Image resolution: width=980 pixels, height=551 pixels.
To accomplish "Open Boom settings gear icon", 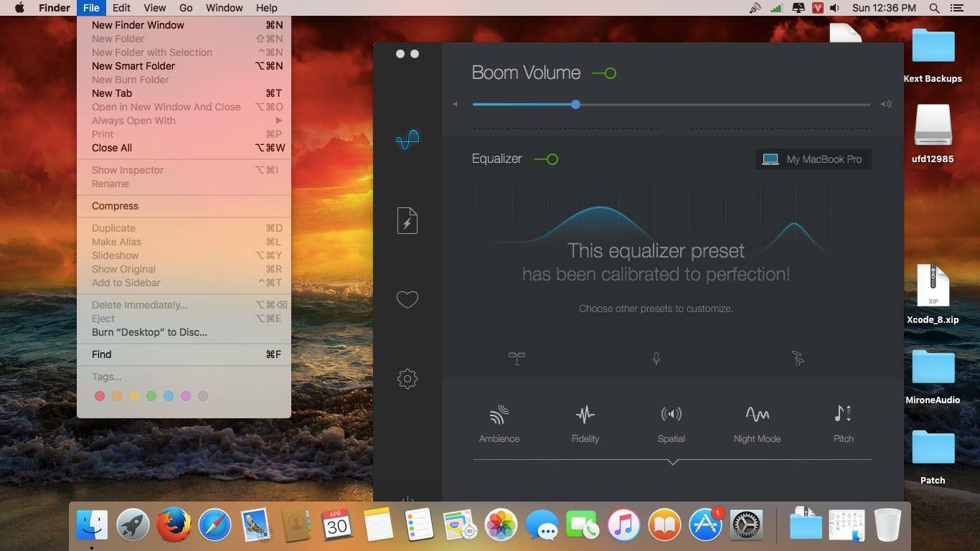I will 407,379.
